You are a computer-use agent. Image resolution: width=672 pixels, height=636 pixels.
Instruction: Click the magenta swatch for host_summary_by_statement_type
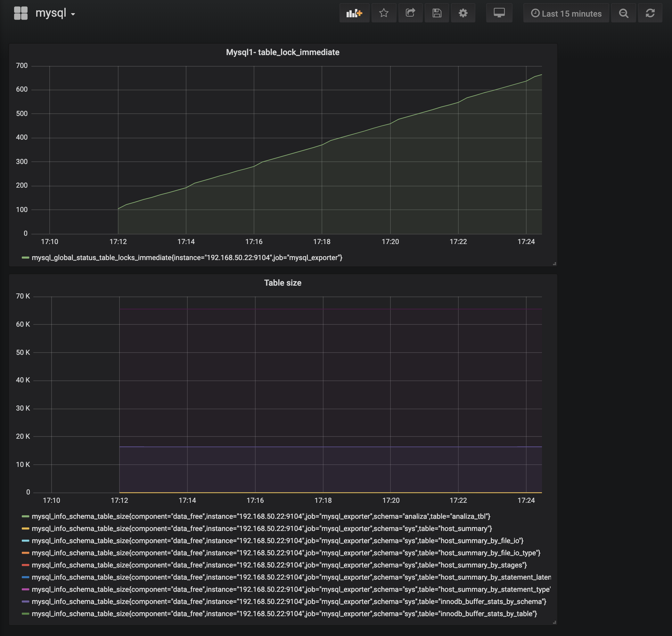pyautogui.click(x=25, y=590)
